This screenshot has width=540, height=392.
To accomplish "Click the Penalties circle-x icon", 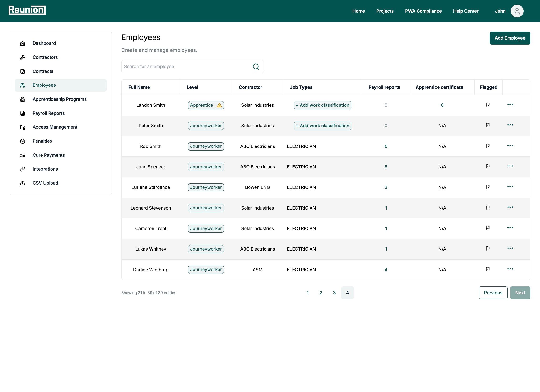I will (x=23, y=141).
